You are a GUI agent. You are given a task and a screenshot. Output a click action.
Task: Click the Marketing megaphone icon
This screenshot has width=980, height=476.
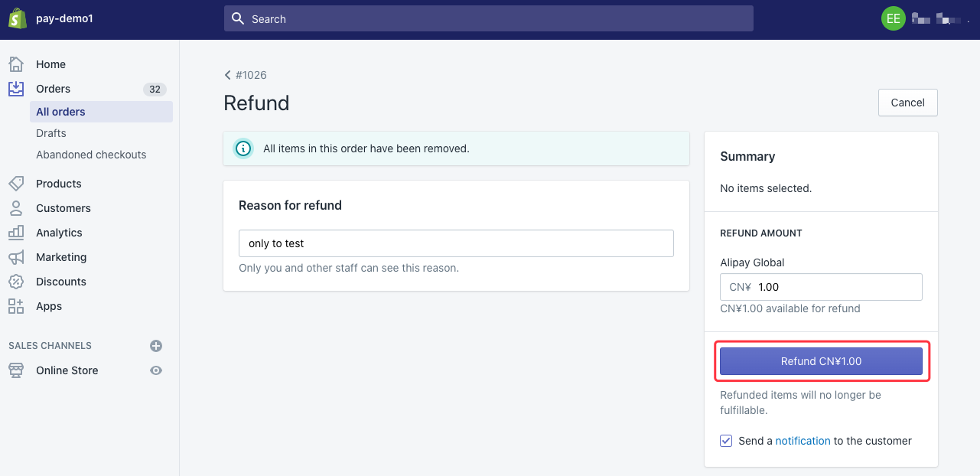pos(15,257)
